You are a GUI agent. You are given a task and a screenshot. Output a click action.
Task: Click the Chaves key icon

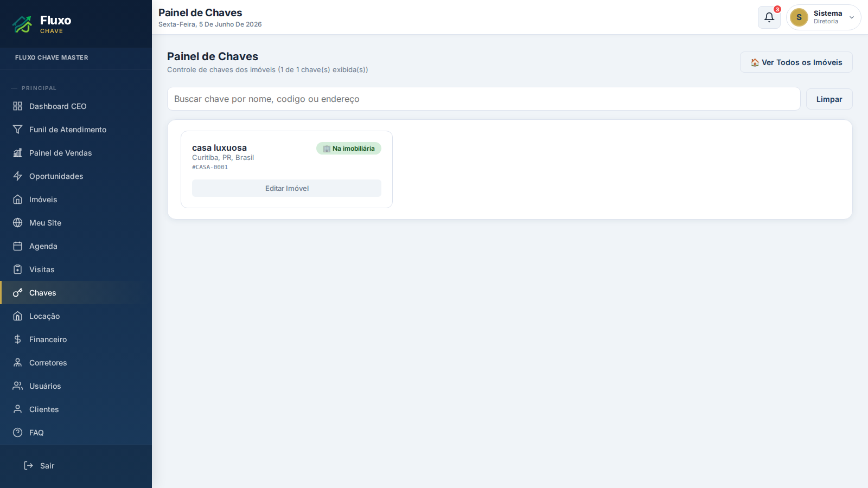(18, 293)
